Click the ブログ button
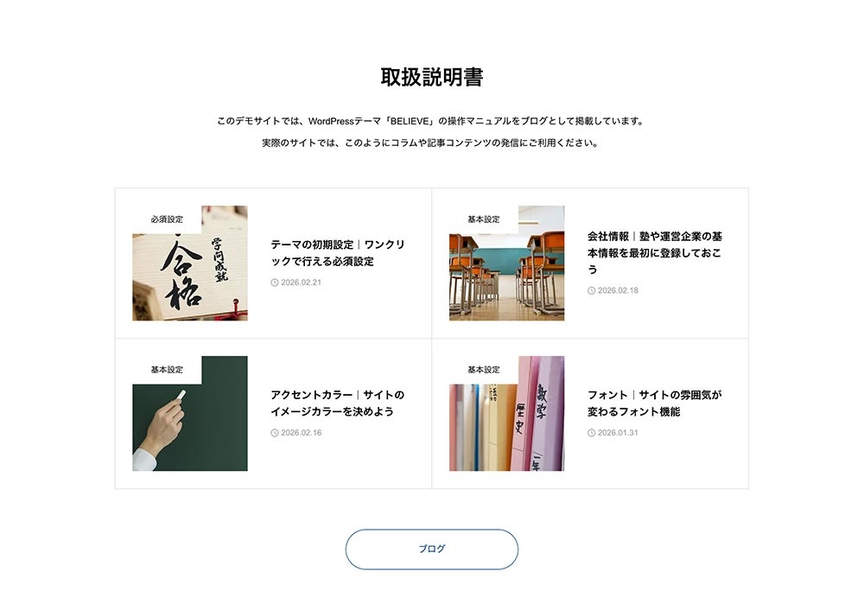Screen dimensions: 864x616 tap(431, 549)
